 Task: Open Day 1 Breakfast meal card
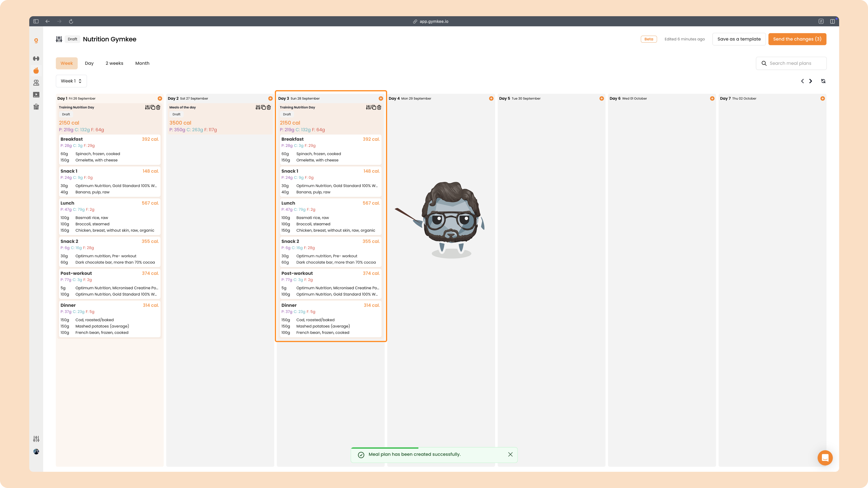pyautogui.click(x=110, y=150)
